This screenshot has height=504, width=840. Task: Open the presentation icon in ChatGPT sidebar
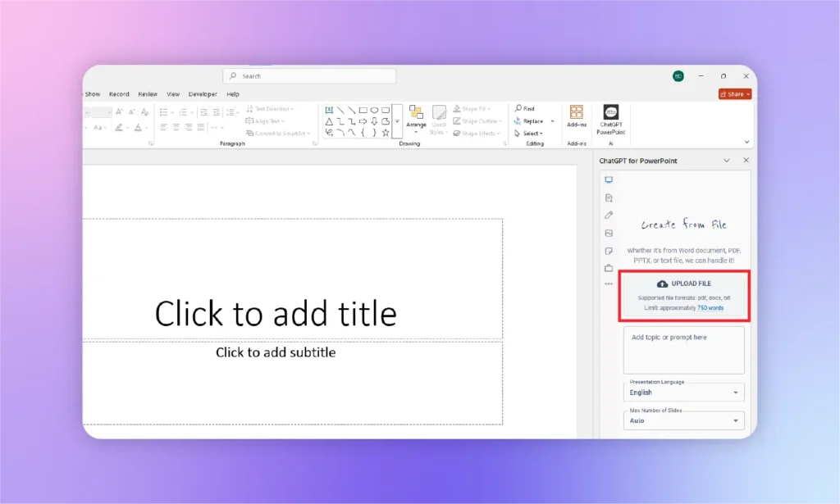tap(609, 179)
